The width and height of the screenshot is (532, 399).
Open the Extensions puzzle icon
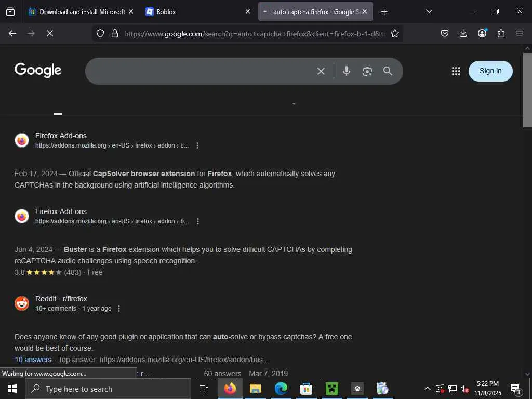click(x=501, y=33)
